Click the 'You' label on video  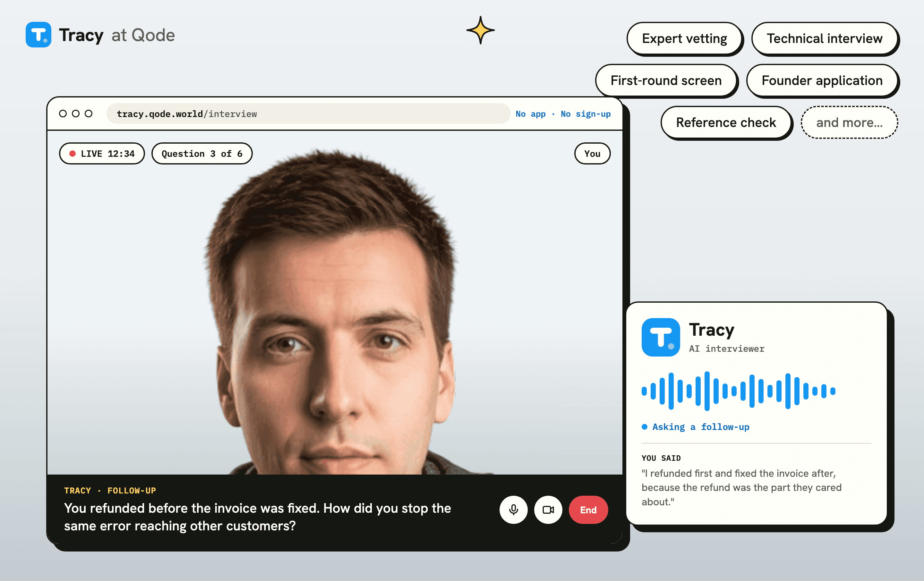coord(592,154)
